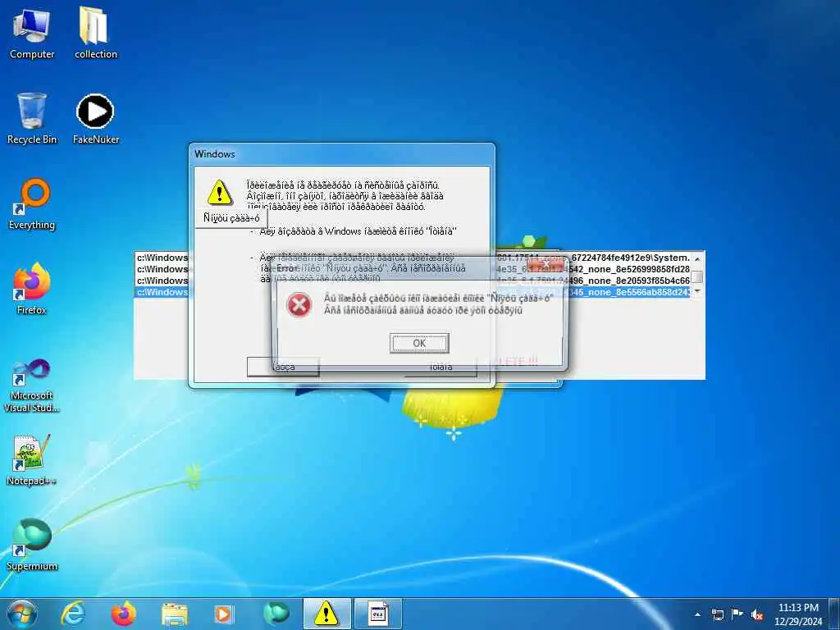840x630 pixels.
Task: Open the Action Center flag icon
Action: (737, 614)
